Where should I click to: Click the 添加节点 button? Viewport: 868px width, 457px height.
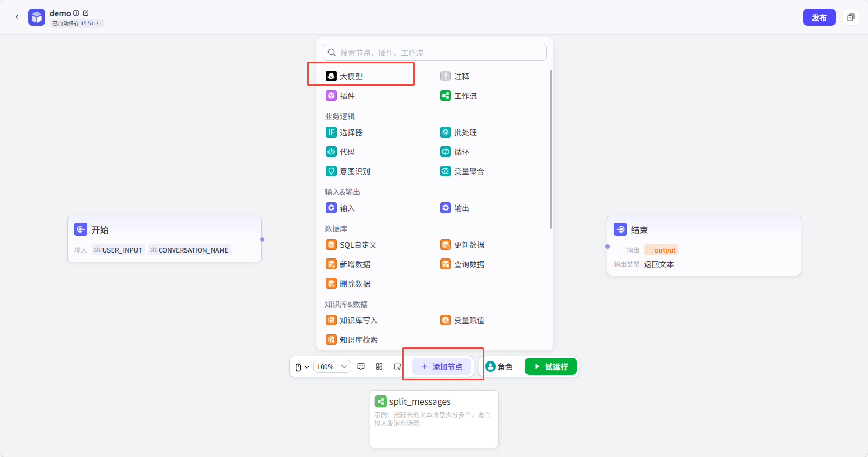[x=442, y=367]
